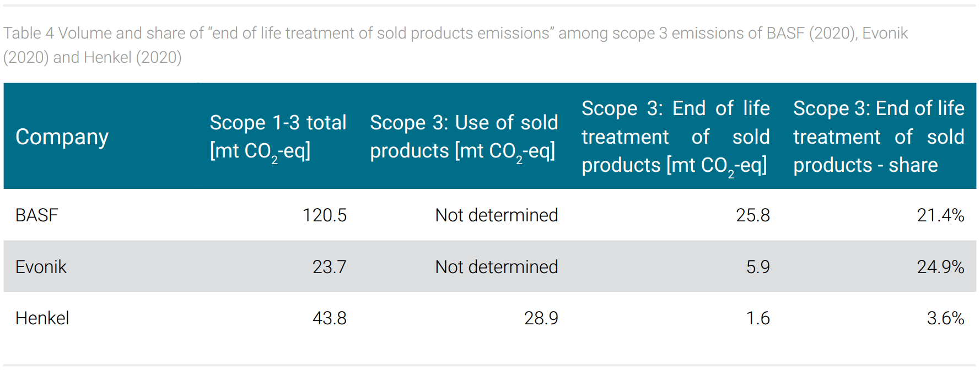The height and width of the screenshot is (370, 980).
Task: Select the Scope 1-3 total column header
Action: 278,137
